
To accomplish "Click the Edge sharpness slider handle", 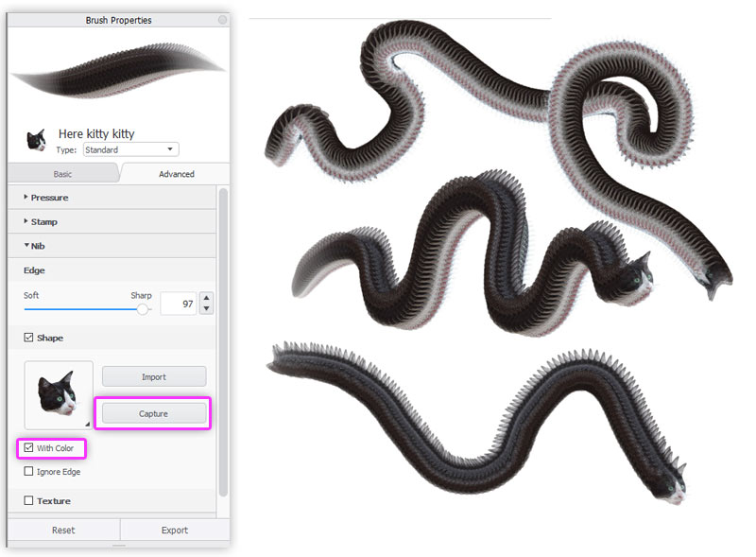I will (x=143, y=309).
